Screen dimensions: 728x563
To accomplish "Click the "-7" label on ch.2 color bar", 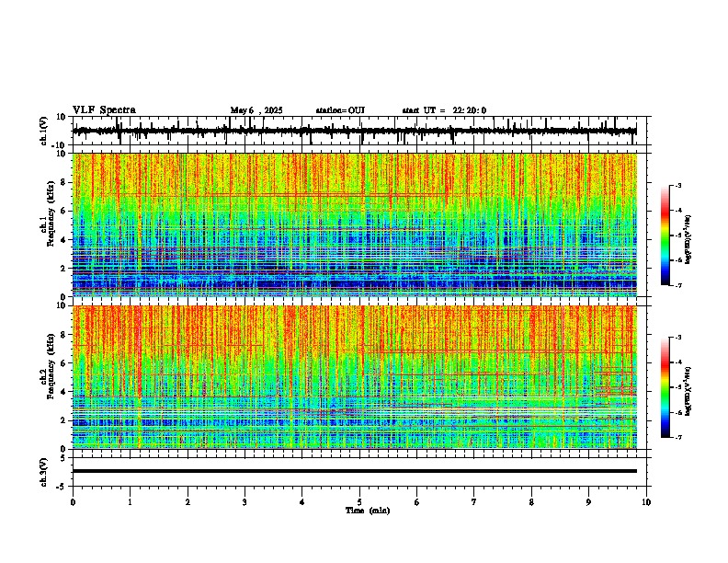I will [677, 437].
